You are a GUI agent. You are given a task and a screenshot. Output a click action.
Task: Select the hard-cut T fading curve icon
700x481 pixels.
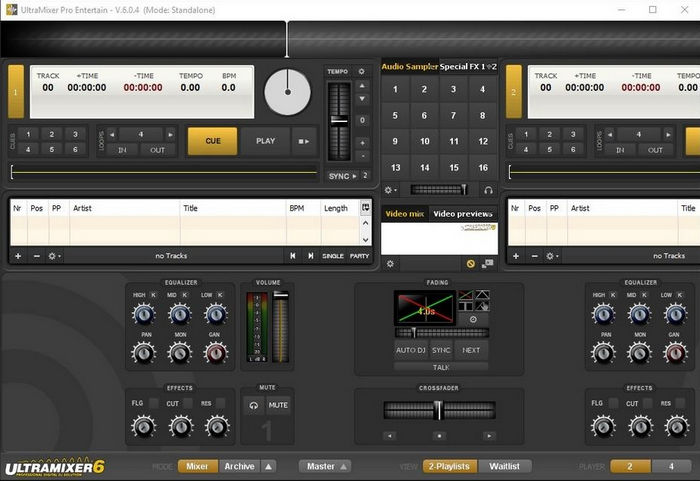coord(466,306)
